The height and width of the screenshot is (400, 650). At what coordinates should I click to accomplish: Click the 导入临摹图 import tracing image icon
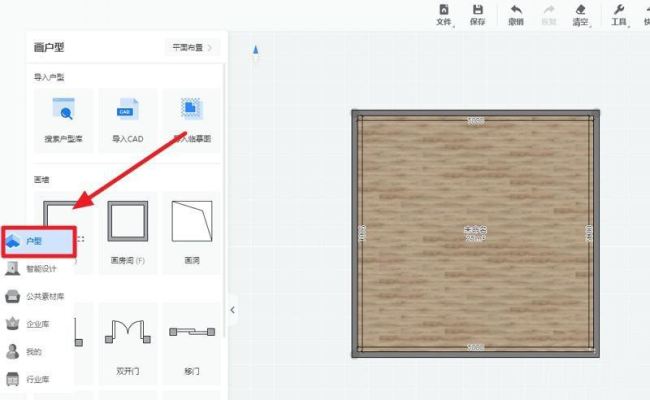[x=193, y=120]
